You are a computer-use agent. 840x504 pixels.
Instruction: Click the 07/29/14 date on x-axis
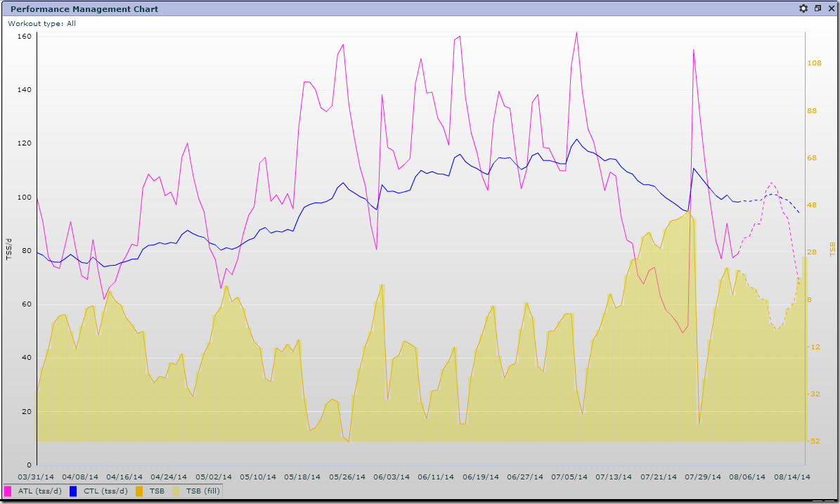(x=704, y=477)
